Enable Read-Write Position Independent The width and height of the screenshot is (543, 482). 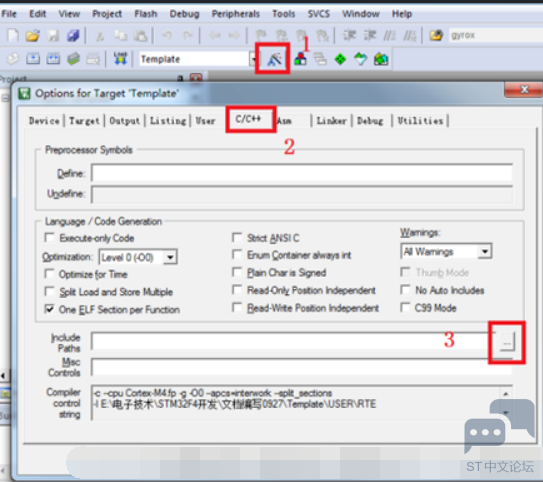pyautogui.click(x=237, y=307)
